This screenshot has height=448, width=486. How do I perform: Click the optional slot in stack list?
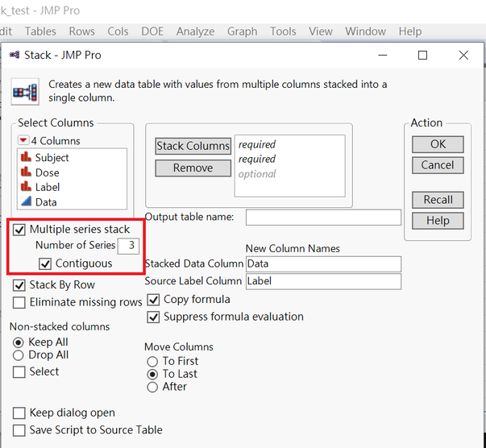coord(256,174)
